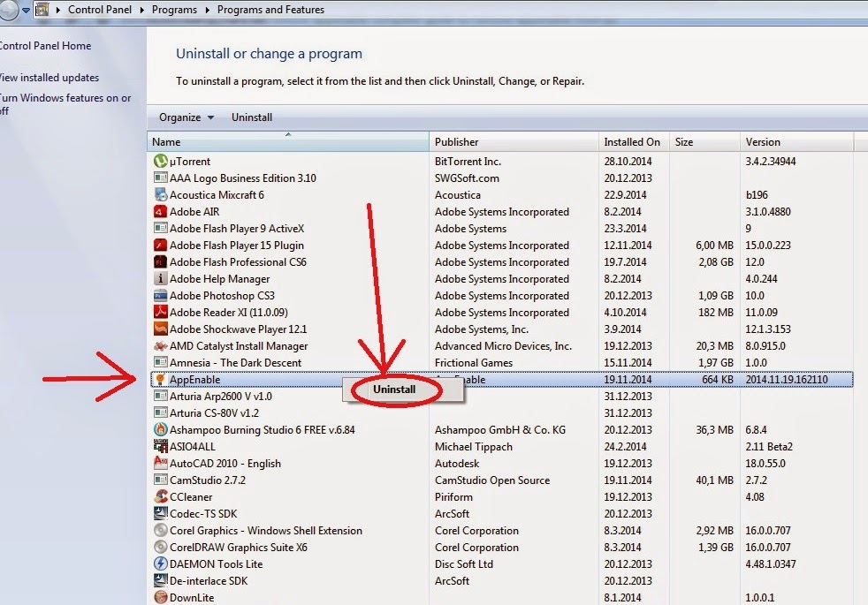Select CCleaner publisher Piriform cell
Image resolution: width=868 pixels, height=605 pixels.
453,496
